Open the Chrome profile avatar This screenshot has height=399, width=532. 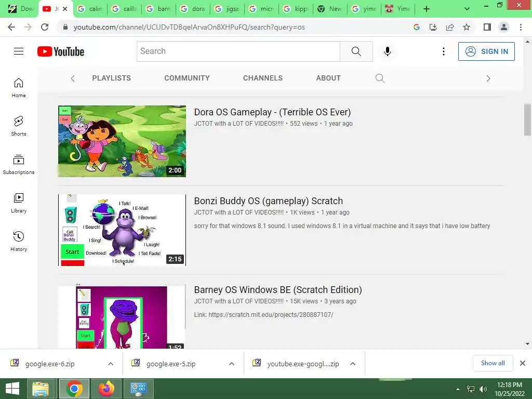coord(504,27)
